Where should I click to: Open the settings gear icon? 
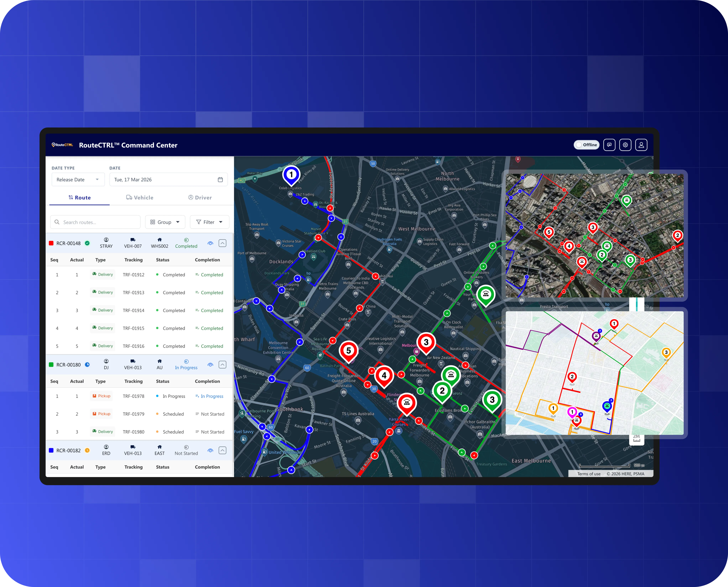click(625, 145)
